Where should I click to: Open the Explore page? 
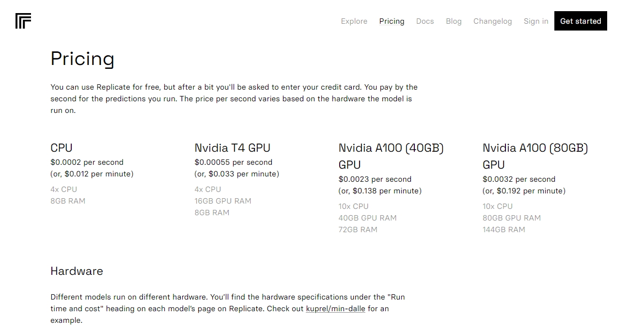[x=354, y=21]
